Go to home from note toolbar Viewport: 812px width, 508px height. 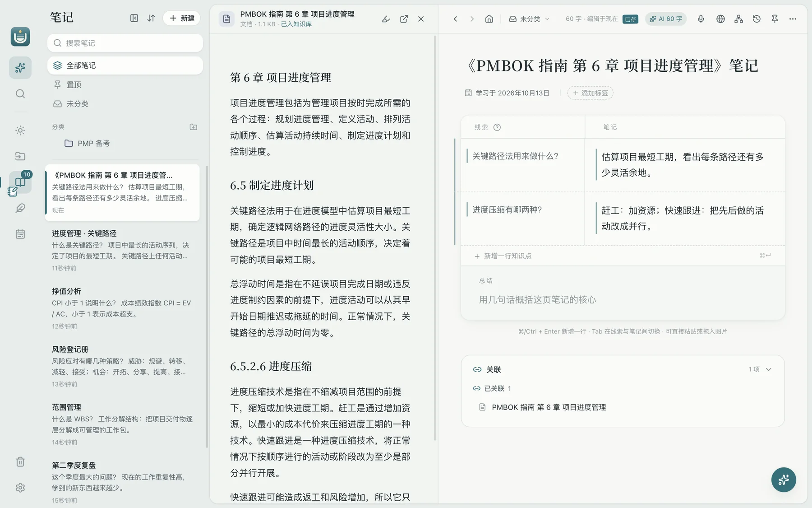click(489, 19)
